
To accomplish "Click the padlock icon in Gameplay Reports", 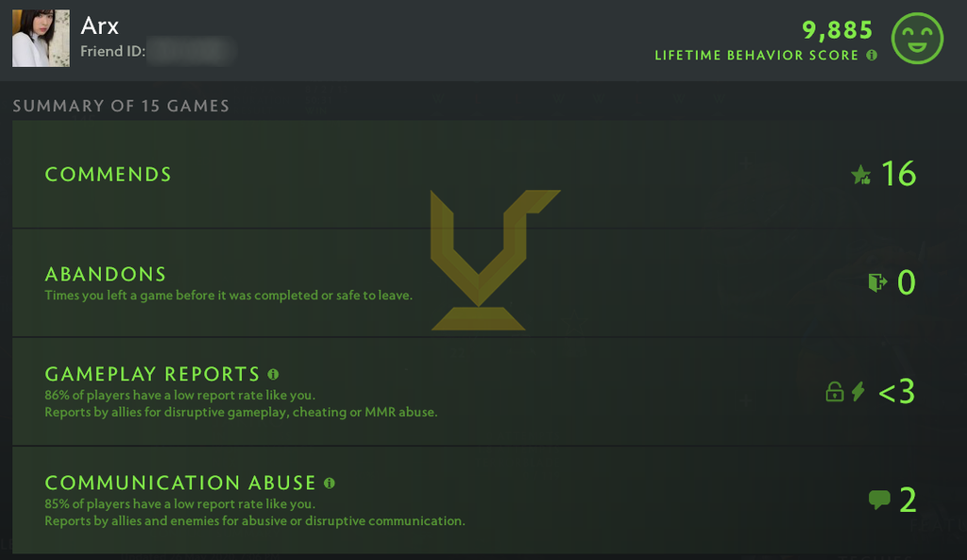I will point(835,392).
